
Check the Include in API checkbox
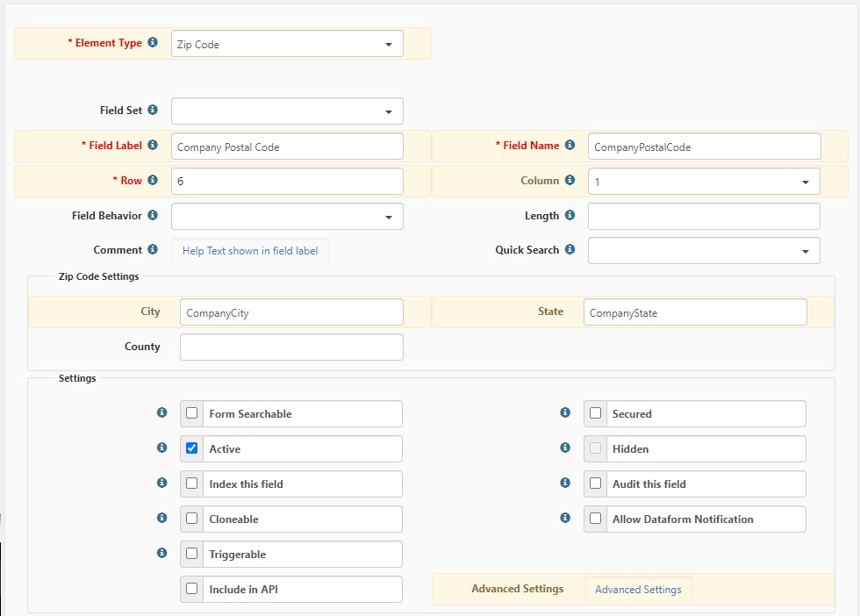pyautogui.click(x=192, y=589)
